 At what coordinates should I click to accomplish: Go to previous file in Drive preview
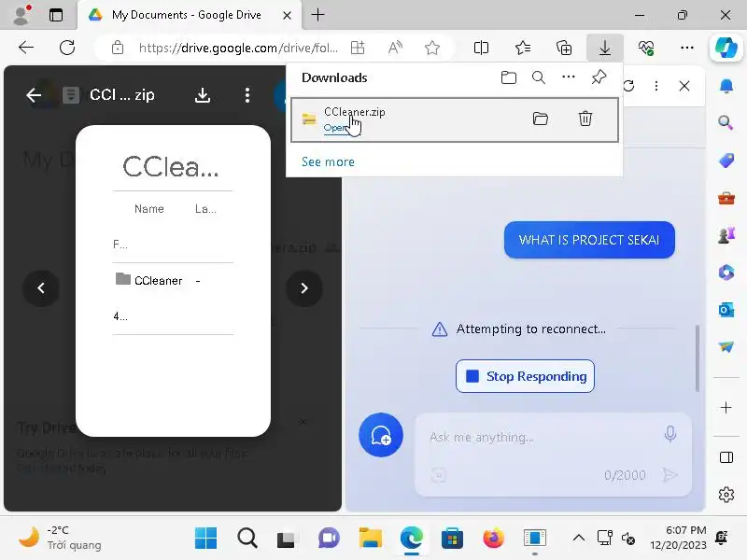click(x=41, y=288)
